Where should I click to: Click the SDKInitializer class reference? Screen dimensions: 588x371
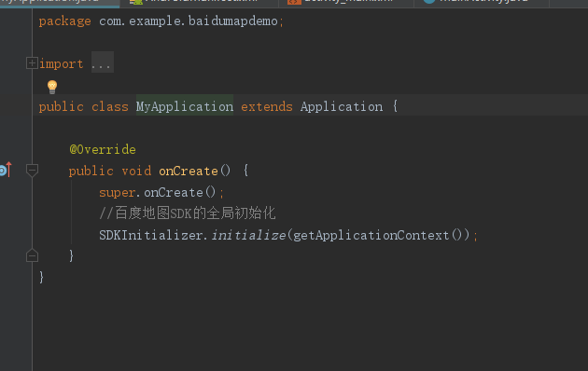pyautogui.click(x=151, y=235)
